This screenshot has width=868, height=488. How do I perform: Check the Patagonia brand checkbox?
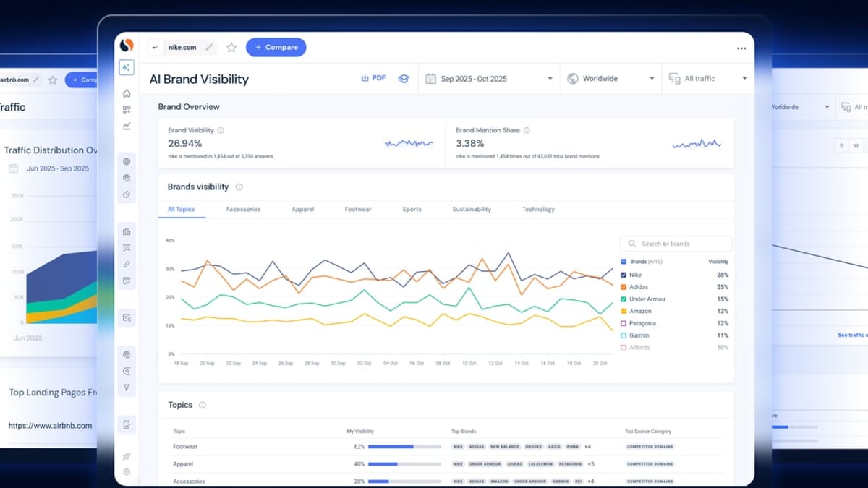tap(624, 323)
